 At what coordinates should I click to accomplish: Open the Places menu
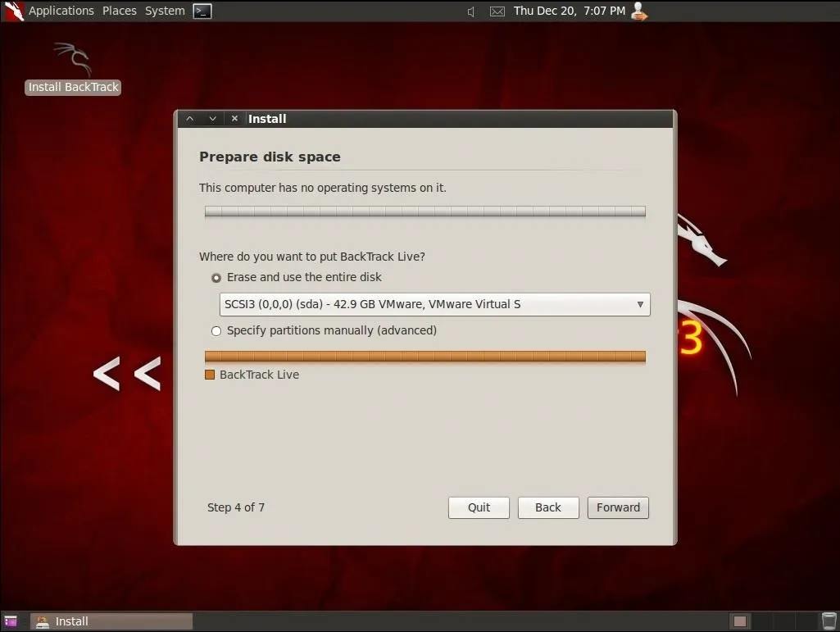coord(120,11)
